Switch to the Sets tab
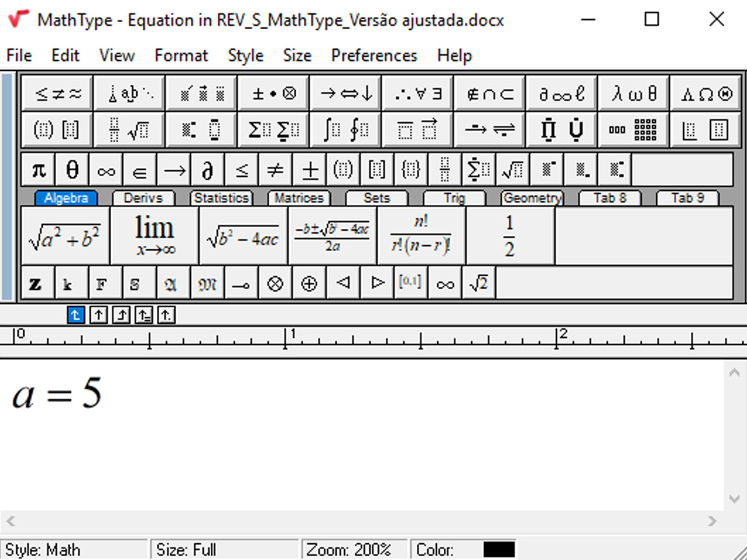Viewport: 747px width, 560px height. coord(377,198)
